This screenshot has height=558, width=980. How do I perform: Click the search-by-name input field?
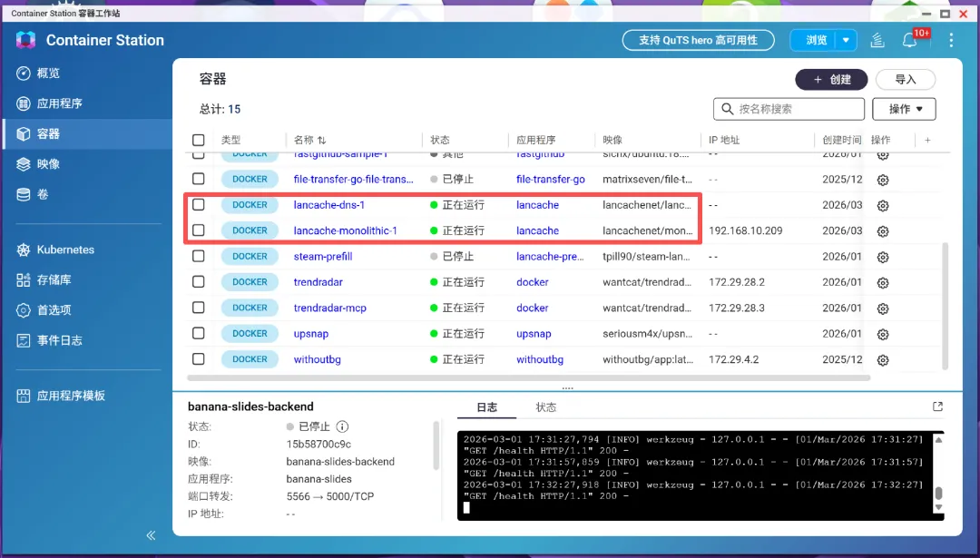[789, 109]
